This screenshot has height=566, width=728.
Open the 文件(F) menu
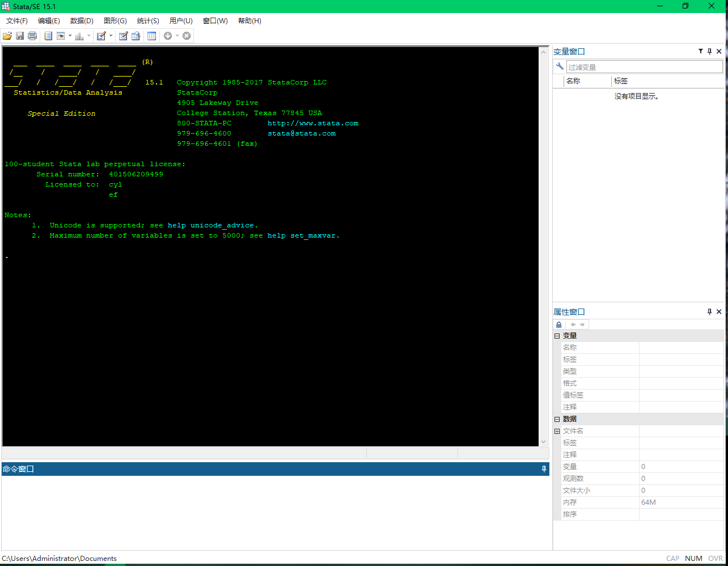click(x=17, y=21)
